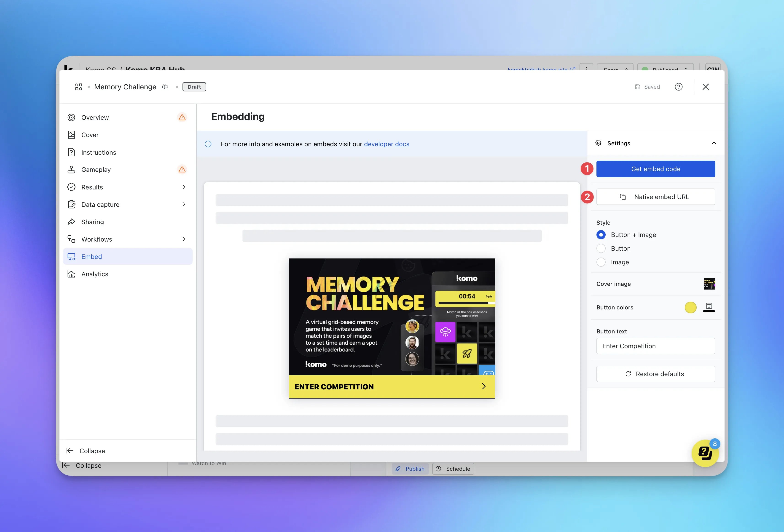
Task: Click Publish in the background window
Action: [x=410, y=469]
